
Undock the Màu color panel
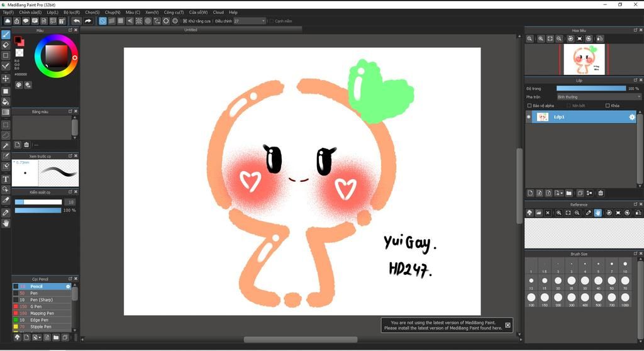pos(70,30)
